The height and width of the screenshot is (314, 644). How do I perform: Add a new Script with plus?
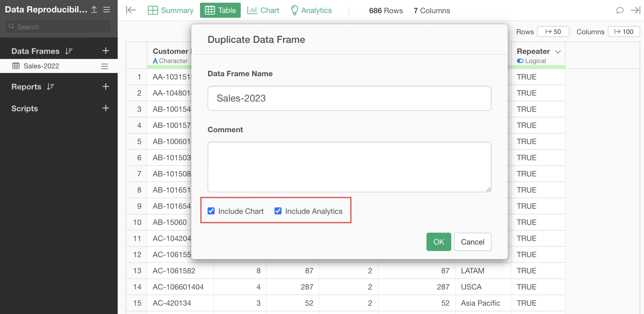pyautogui.click(x=106, y=108)
